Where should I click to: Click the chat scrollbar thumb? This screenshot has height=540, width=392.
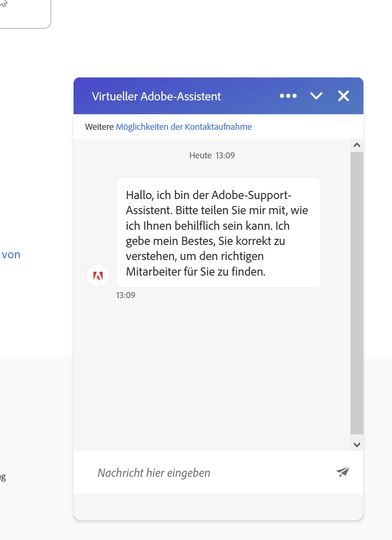[357, 293]
